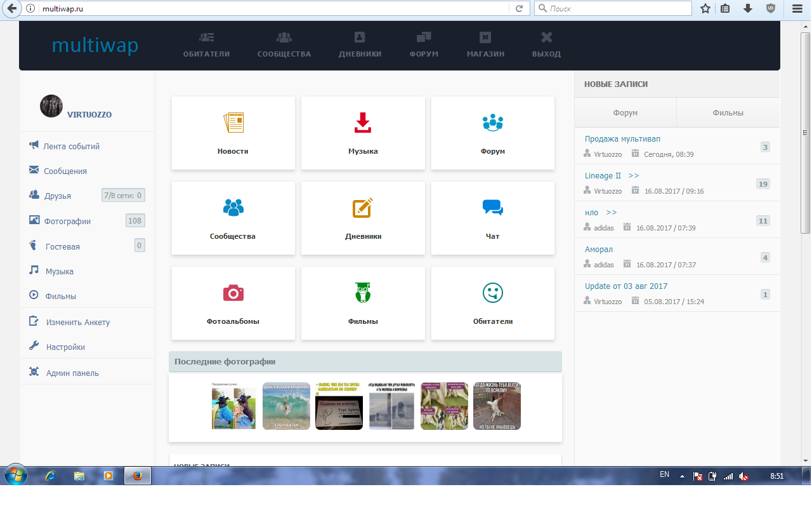This screenshot has width=812, height=508.
Task: Open Фотоальбомы camera icon tile
Action: point(233,293)
